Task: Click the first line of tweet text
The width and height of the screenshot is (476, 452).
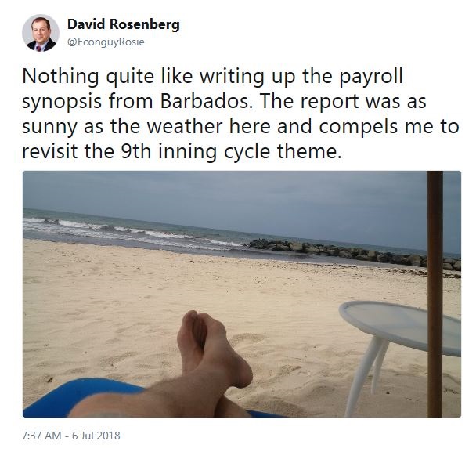Action: click(212, 77)
